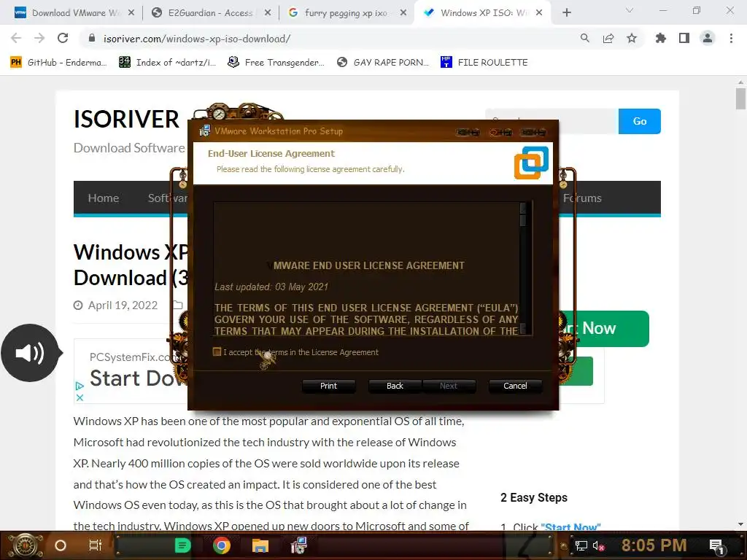Click the padlock site info icon
This screenshot has height=560, width=747.
[92, 38]
